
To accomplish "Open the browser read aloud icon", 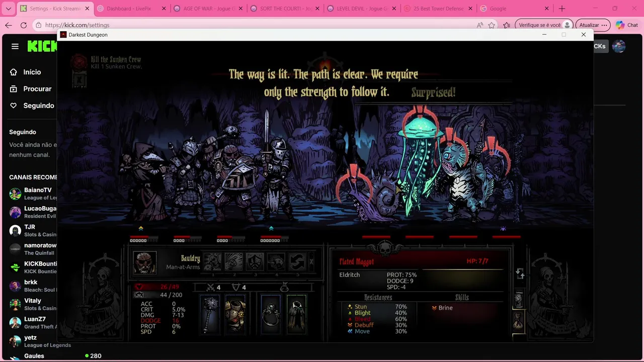I will pyautogui.click(x=479, y=25).
